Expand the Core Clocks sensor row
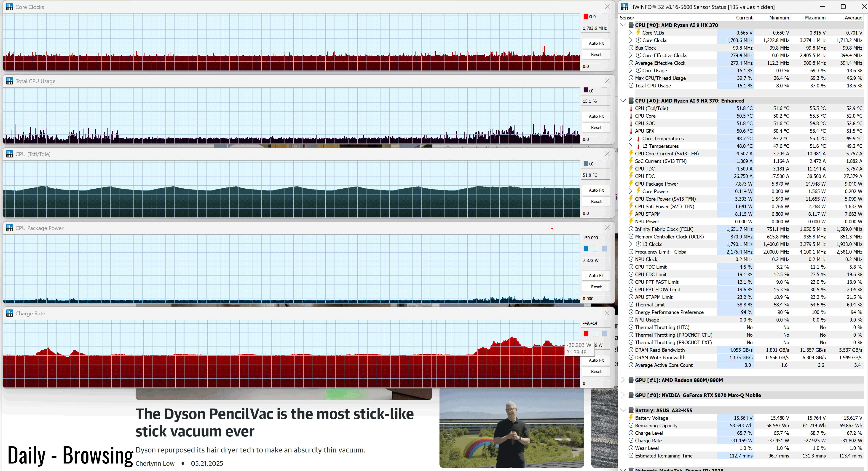 tap(630, 40)
